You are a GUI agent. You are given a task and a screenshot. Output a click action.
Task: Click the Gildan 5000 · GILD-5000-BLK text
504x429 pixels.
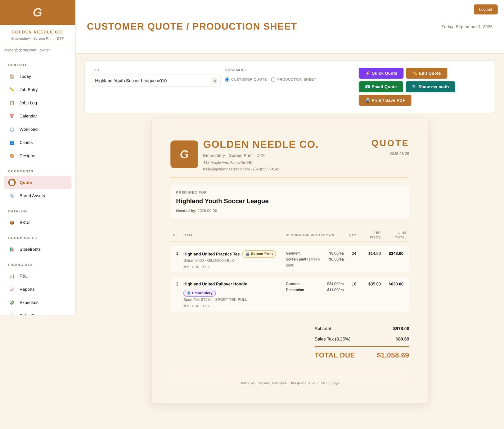pyautogui.click(x=208, y=261)
